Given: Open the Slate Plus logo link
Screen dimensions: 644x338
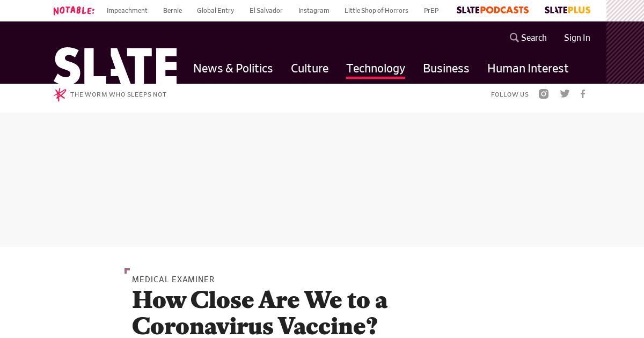Looking at the screenshot, I should click(x=567, y=10).
